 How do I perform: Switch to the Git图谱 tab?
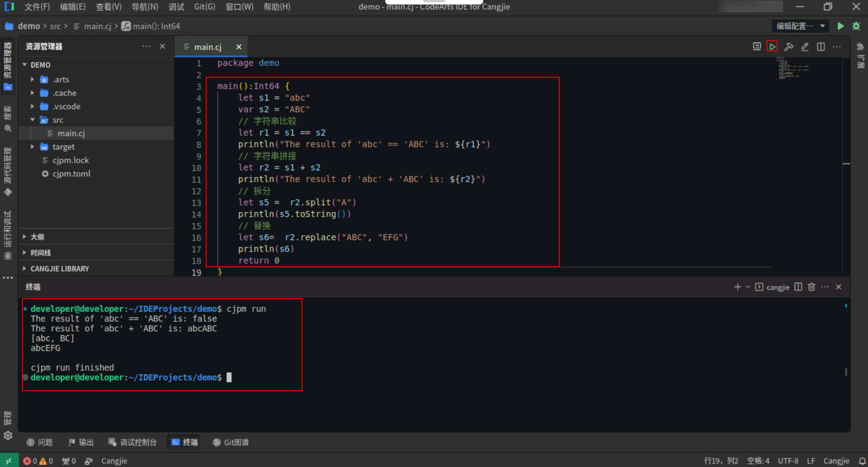[x=230, y=442]
